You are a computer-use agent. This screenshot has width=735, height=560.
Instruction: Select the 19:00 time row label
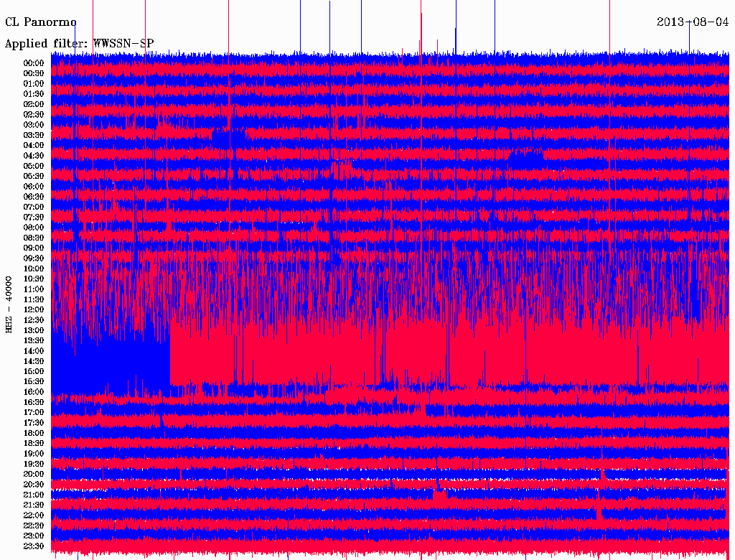[x=34, y=454]
